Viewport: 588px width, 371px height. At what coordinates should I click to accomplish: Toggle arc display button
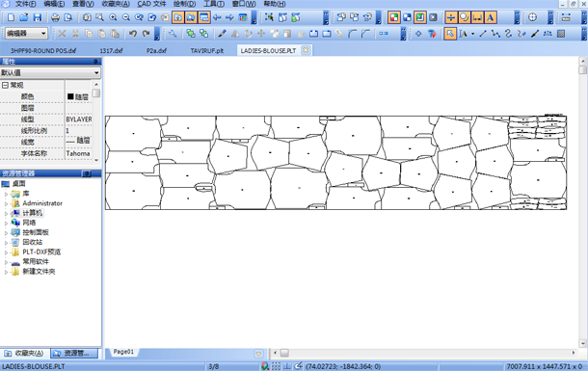[x=465, y=17]
